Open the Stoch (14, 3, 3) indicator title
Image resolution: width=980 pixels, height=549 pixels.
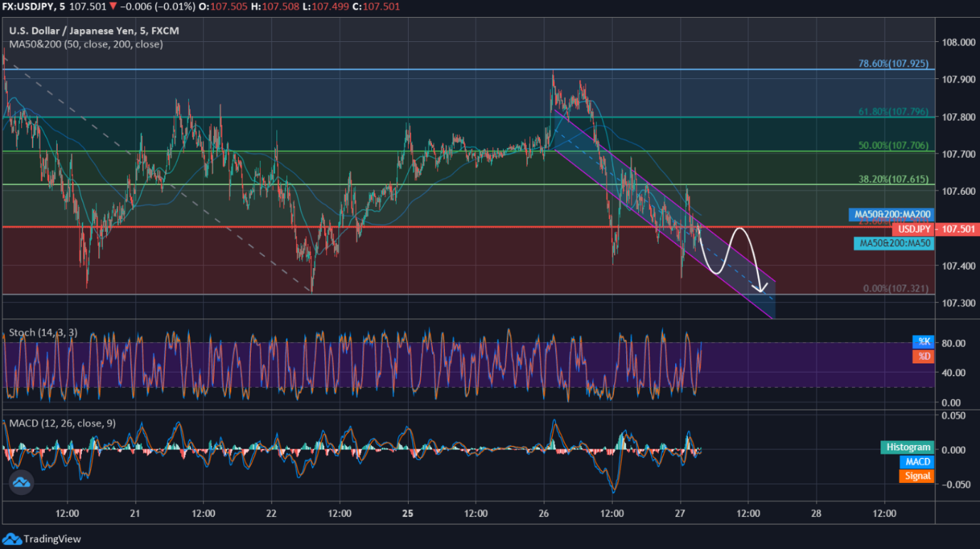click(43, 333)
